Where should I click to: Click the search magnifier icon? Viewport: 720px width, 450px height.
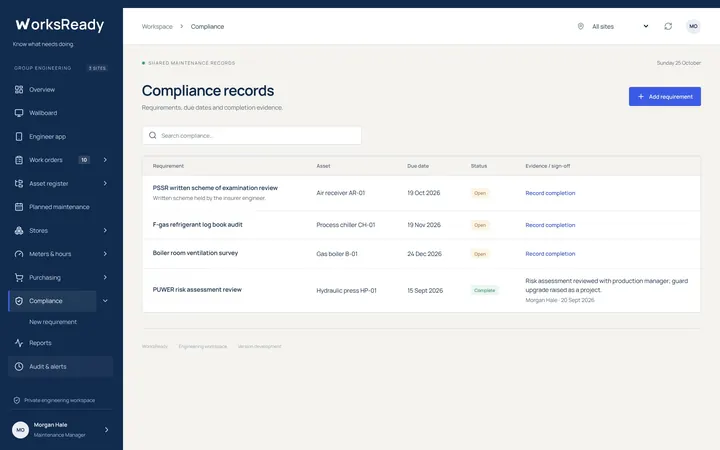[152, 135]
